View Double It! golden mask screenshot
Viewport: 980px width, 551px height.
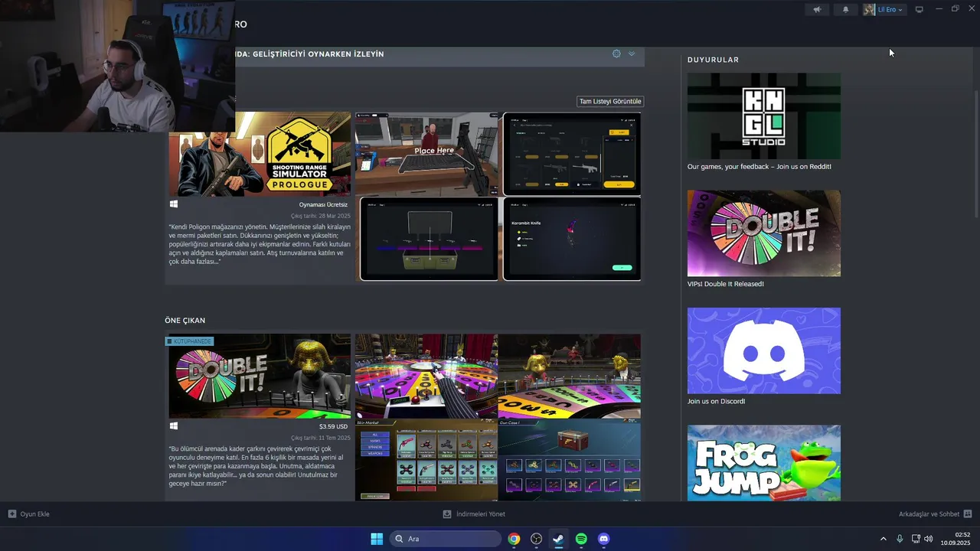tap(570, 376)
